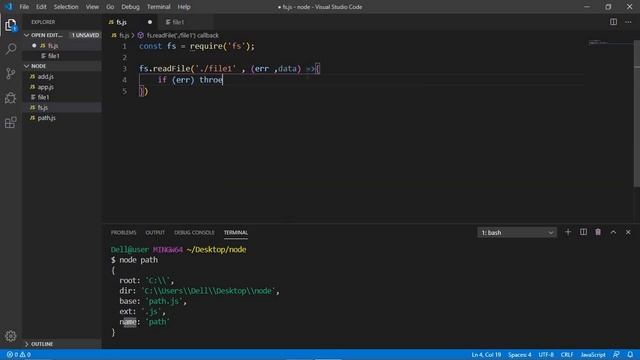640x360 pixels.
Task: Create a new terminal with plus icon
Action: [568, 232]
